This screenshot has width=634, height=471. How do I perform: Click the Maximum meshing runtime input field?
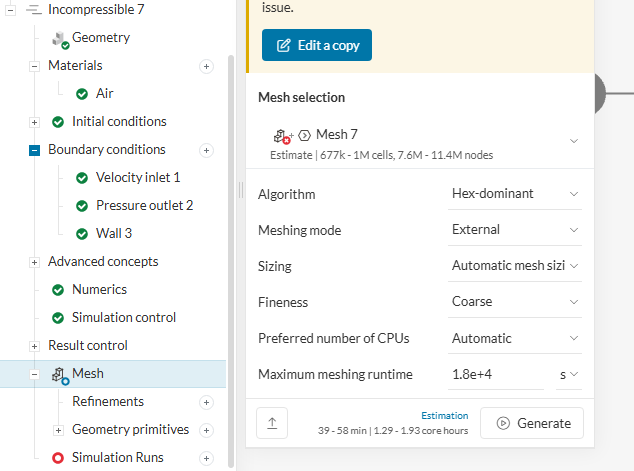click(x=496, y=375)
